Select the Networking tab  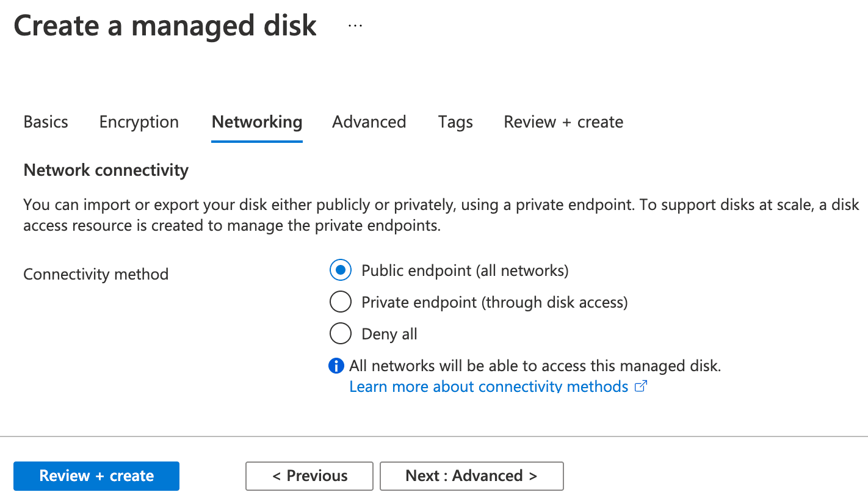pos(256,121)
